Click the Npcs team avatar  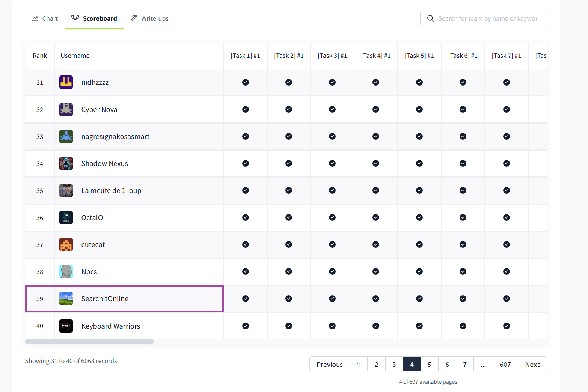click(66, 271)
